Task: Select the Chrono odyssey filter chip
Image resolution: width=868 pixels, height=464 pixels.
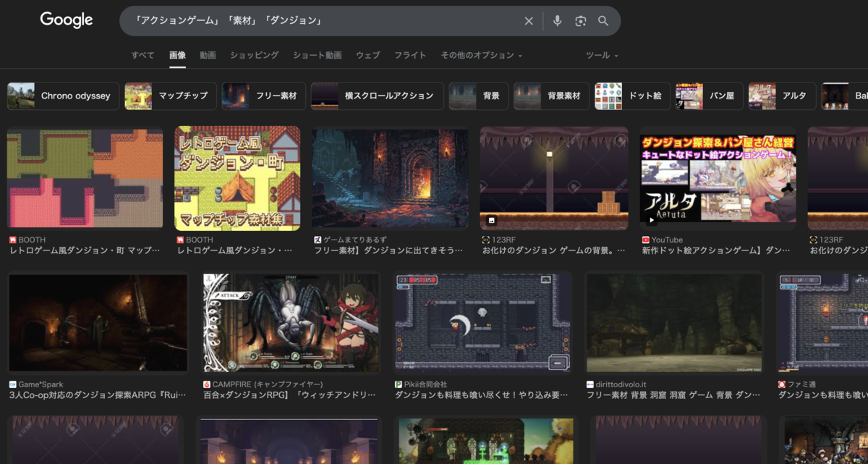Action: click(63, 96)
